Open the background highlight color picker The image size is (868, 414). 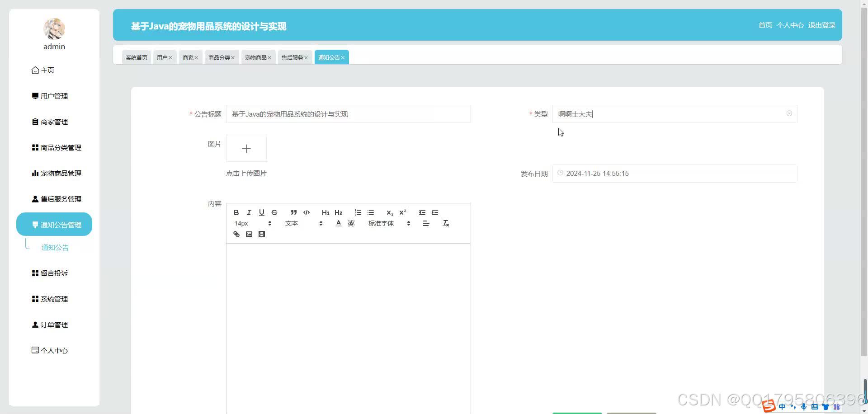tap(351, 223)
